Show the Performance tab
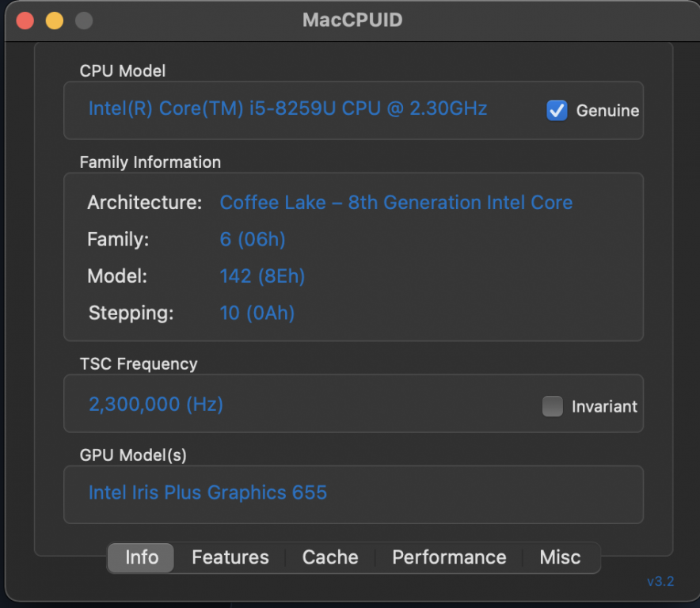 449,557
